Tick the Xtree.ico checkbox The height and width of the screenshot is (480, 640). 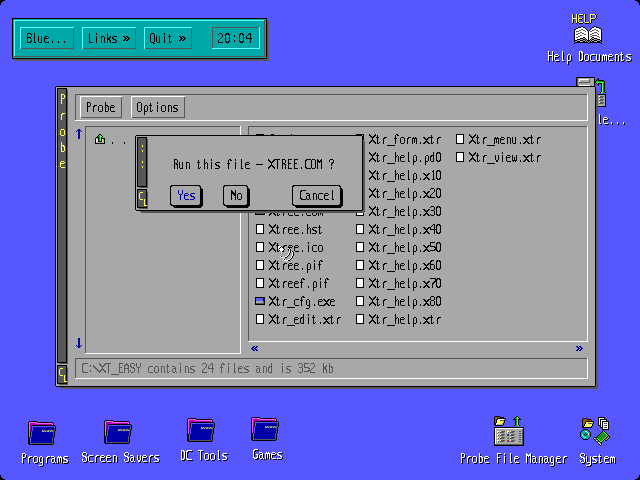(x=260, y=247)
